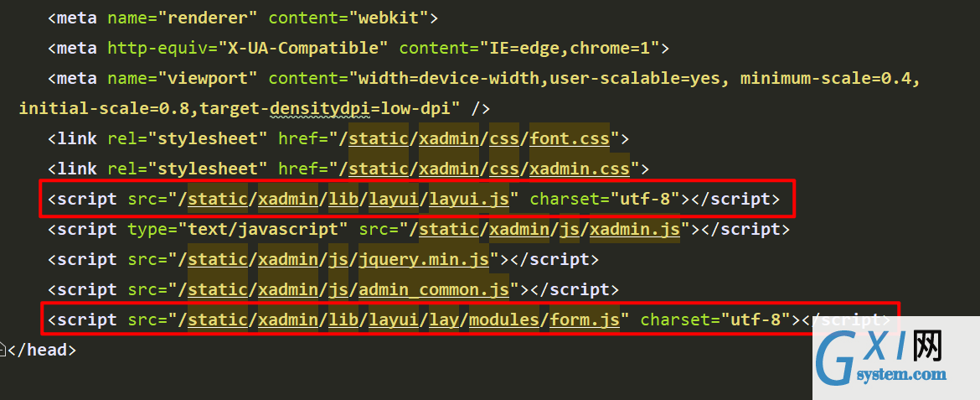Click the js path segment before admin_common.js
The height and width of the screenshot is (400, 980).
point(338,289)
